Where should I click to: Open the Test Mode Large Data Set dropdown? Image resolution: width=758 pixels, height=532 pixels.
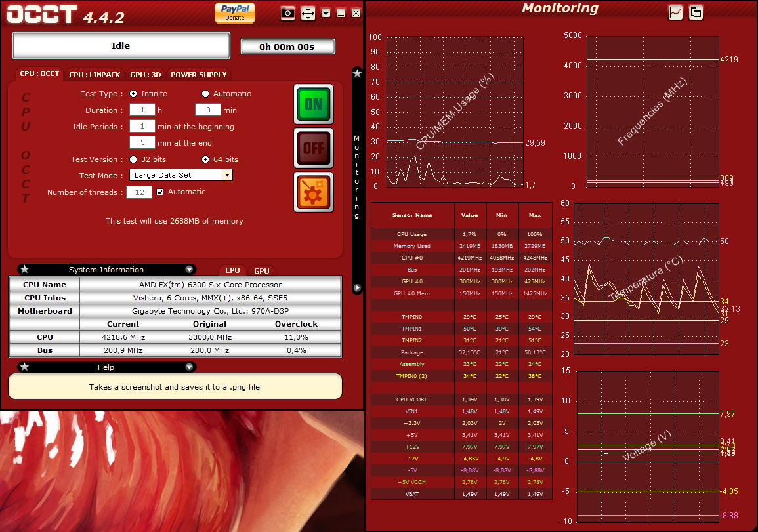pos(180,175)
